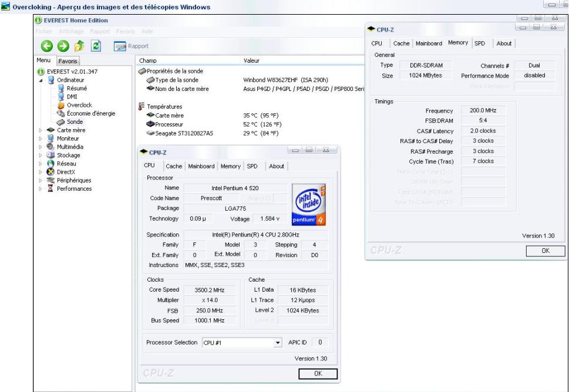
Task: Switch to the Favoris tab beside Menu
Action: [68, 61]
